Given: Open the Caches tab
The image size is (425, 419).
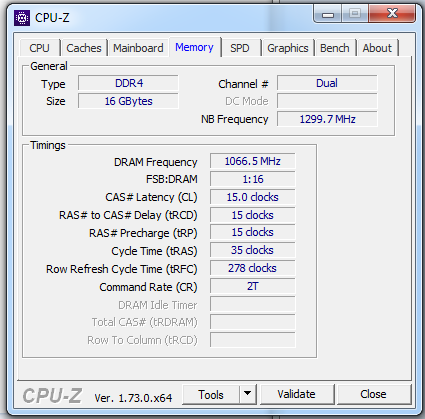Looking at the screenshot, I should [84, 48].
